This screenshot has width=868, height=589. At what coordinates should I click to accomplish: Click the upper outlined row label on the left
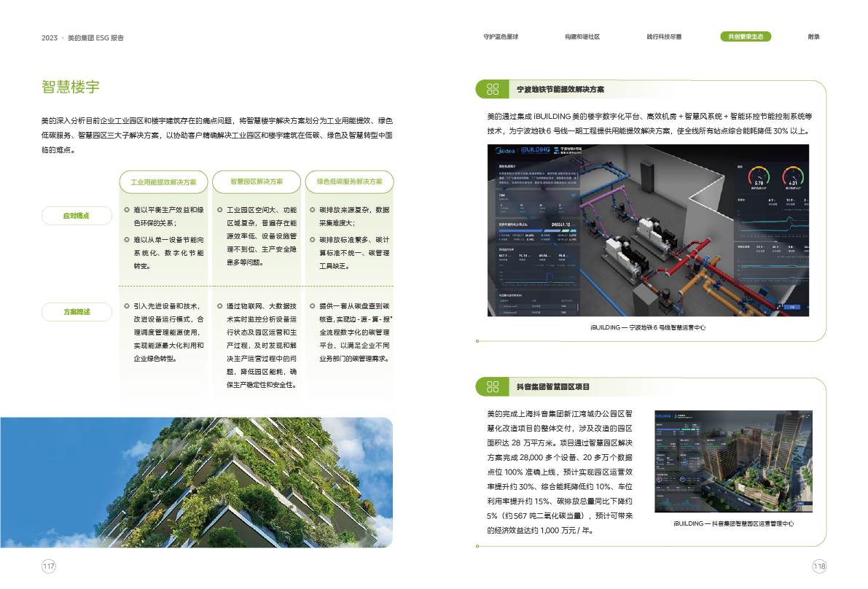[x=77, y=215]
